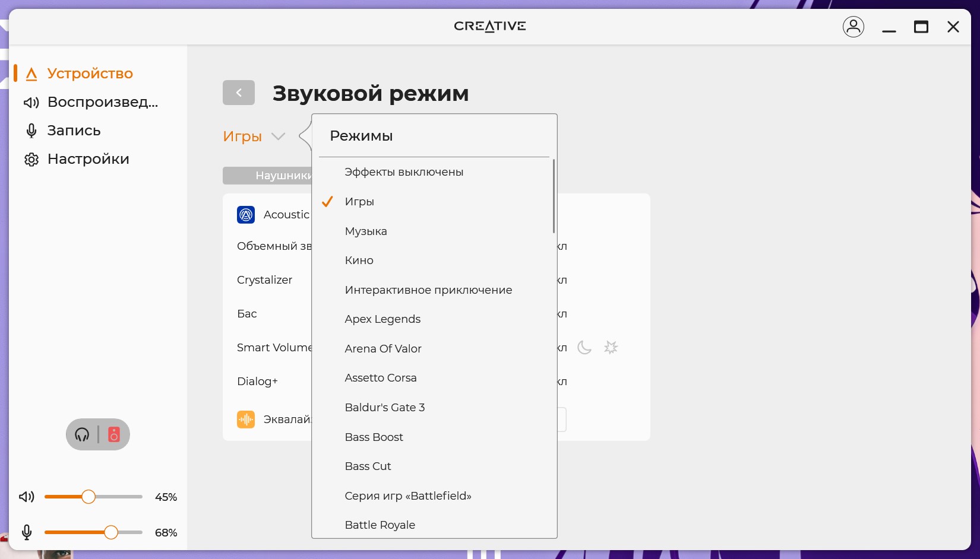Image resolution: width=980 pixels, height=559 pixels.
Task: Mute the playback volume speaker icon
Action: 27,497
